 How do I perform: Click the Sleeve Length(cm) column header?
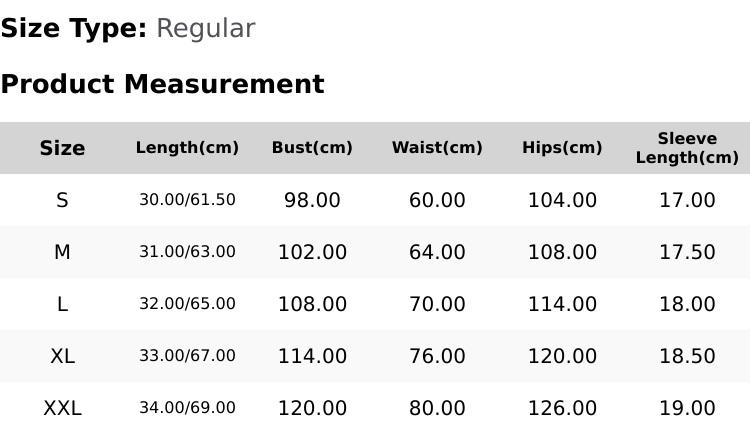(687, 148)
